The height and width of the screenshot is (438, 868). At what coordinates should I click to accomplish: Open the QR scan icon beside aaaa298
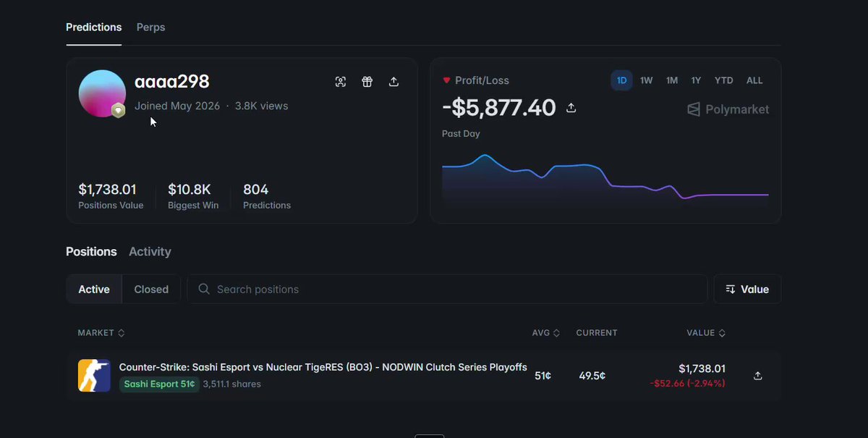click(x=341, y=82)
